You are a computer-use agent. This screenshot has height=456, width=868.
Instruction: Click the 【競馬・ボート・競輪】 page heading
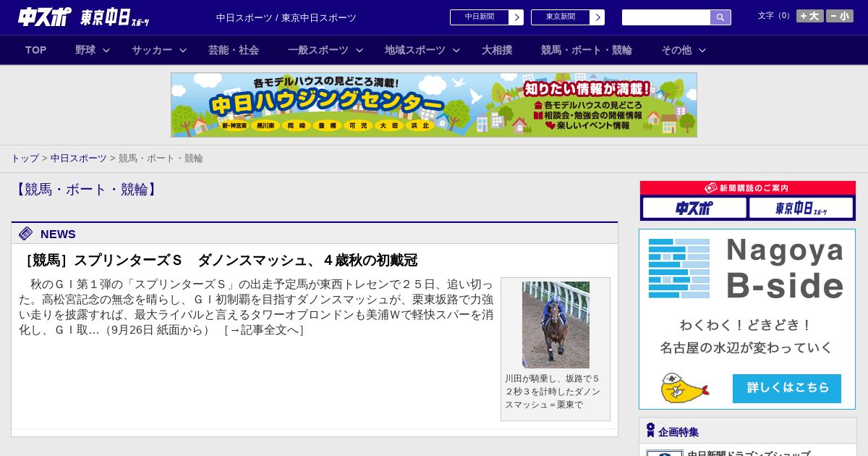pyautogui.click(x=87, y=190)
